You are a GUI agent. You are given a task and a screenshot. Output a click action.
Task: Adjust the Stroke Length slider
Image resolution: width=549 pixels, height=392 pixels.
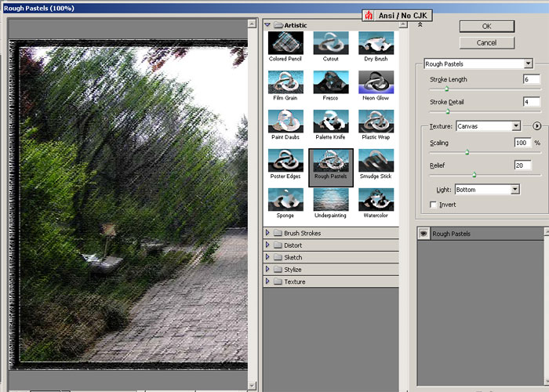click(447, 89)
